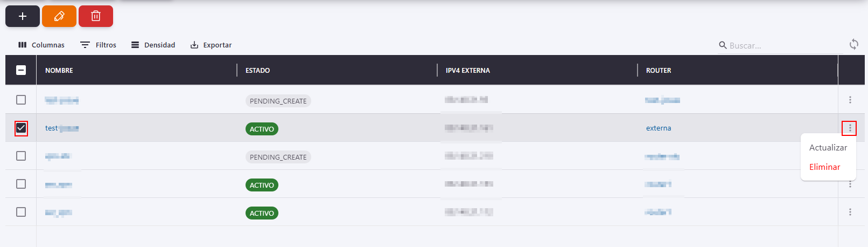Open the Columnas column selector

(41, 45)
